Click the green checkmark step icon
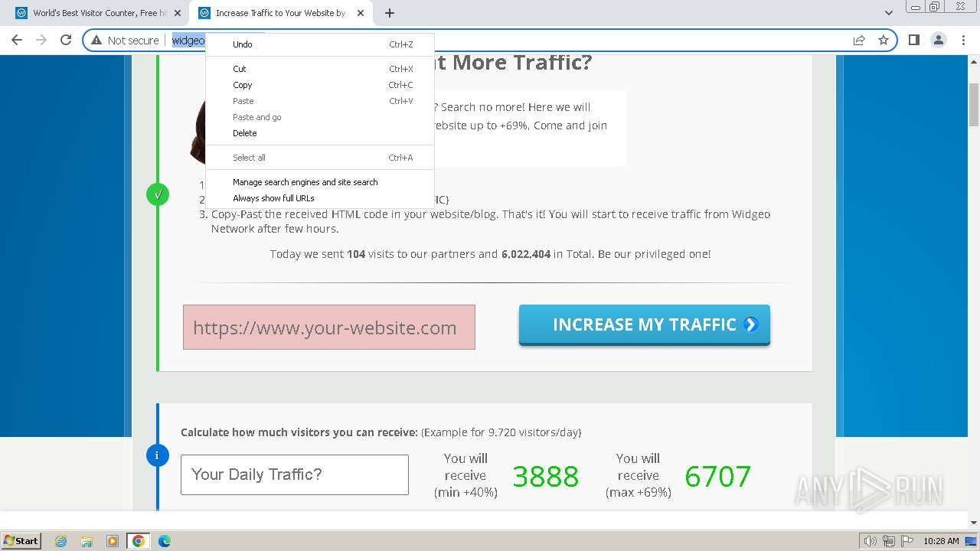 pyautogui.click(x=157, y=194)
